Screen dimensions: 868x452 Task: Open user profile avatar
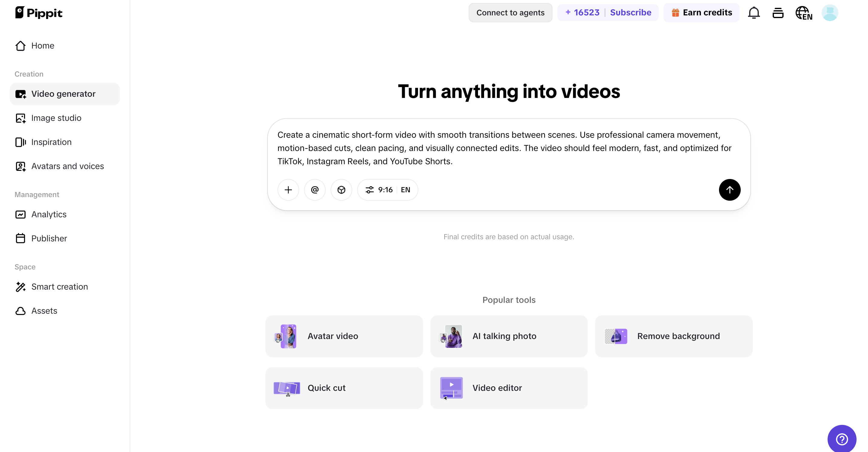pyautogui.click(x=830, y=13)
